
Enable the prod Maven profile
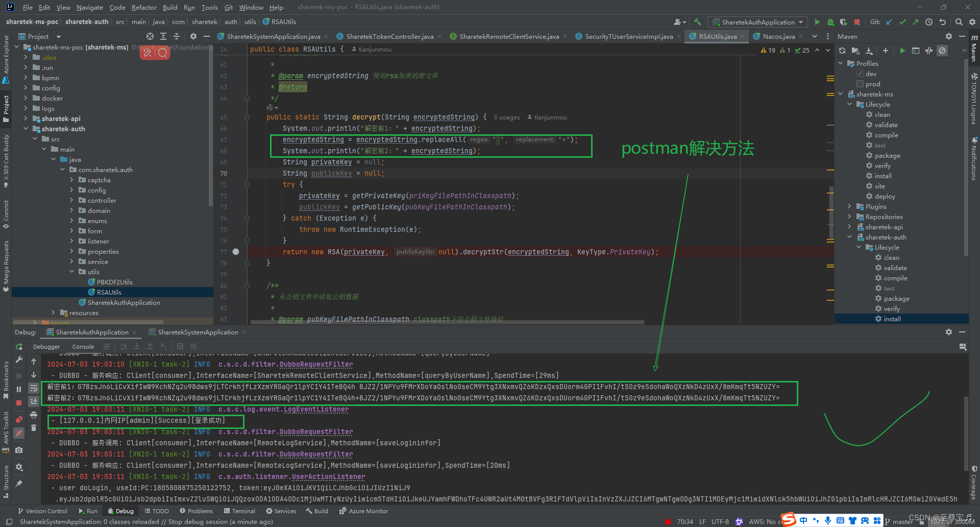(860, 84)
